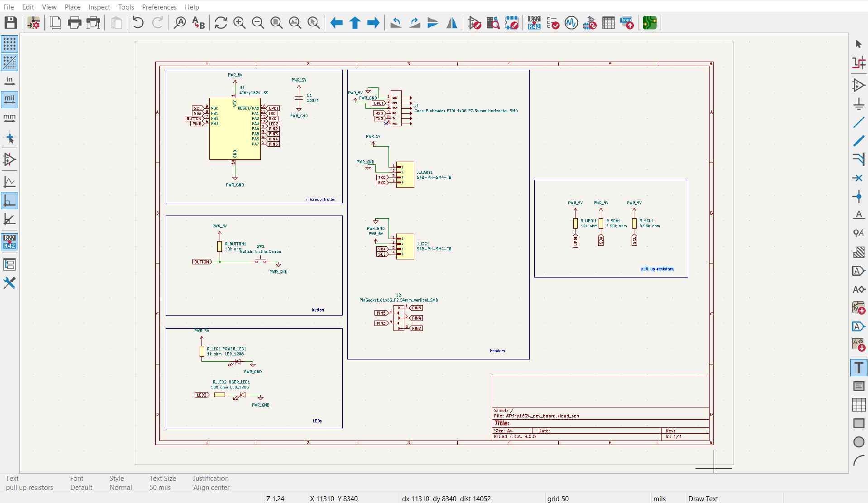Save the schematic with the floppy disk icon

(x=11, y=23)
